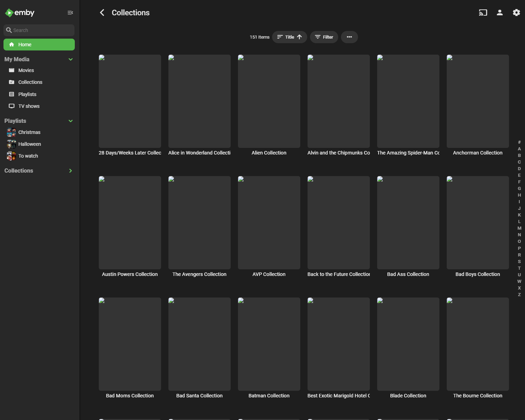
Task: Open the Christmas playlist thumbnail icon
Action: 11,132
